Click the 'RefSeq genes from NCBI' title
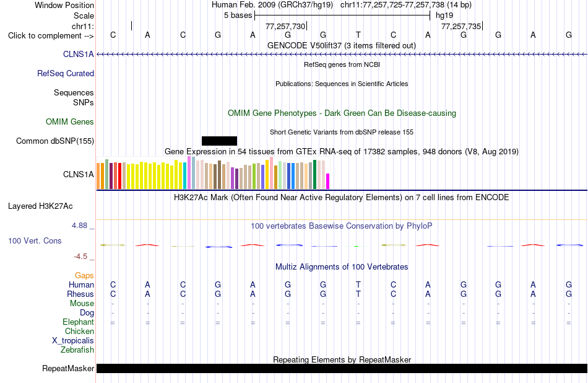Screen dimensions: 588x383 [342, 64]
